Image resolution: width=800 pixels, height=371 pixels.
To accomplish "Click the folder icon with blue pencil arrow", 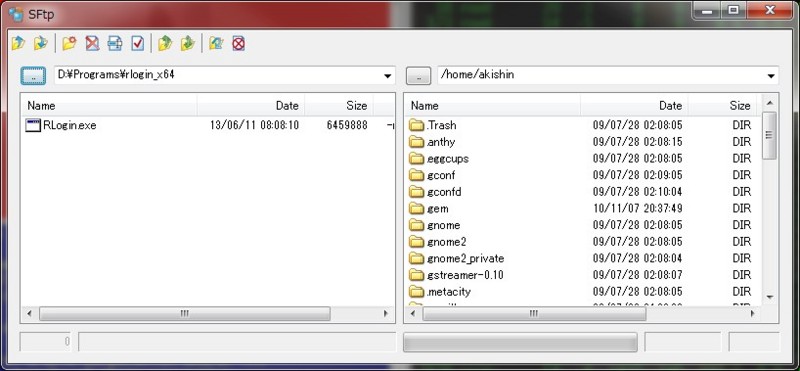I will tap(216, 43).
